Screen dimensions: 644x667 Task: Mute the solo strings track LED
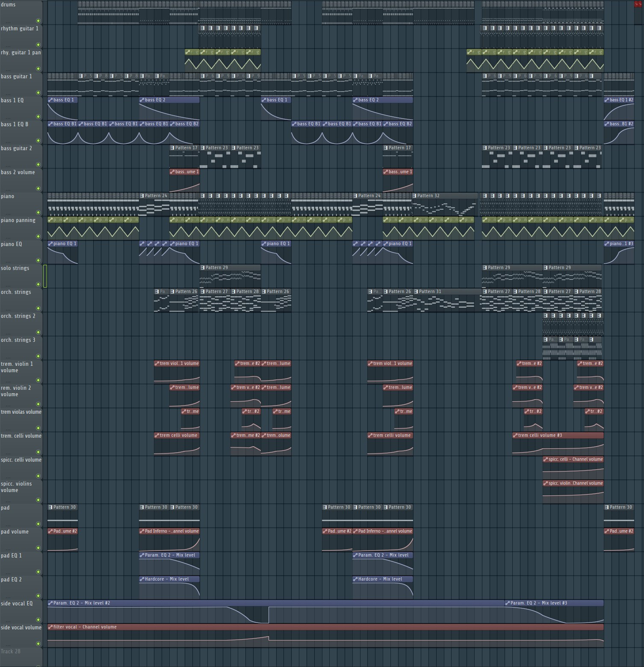pos(38,284)
